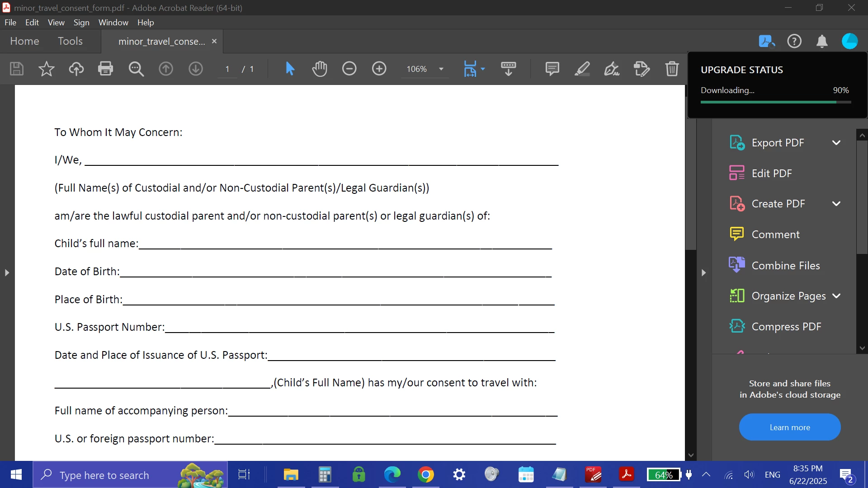Show the left navigation pane arrow
Screen dimensions: 868x488
[x=7, y=272]
